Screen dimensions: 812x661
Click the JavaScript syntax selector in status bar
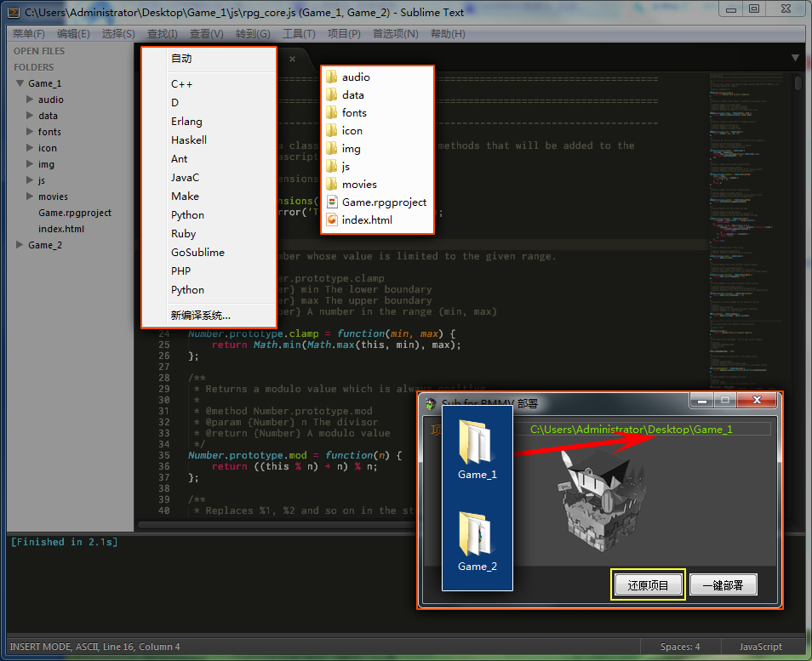[x=760, y=647]
